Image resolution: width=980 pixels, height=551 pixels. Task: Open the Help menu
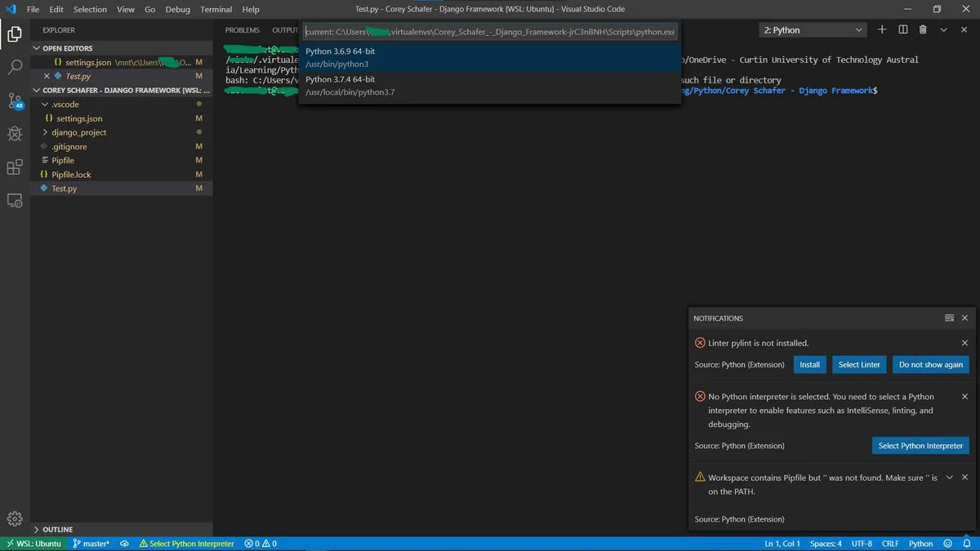point(251,9)
